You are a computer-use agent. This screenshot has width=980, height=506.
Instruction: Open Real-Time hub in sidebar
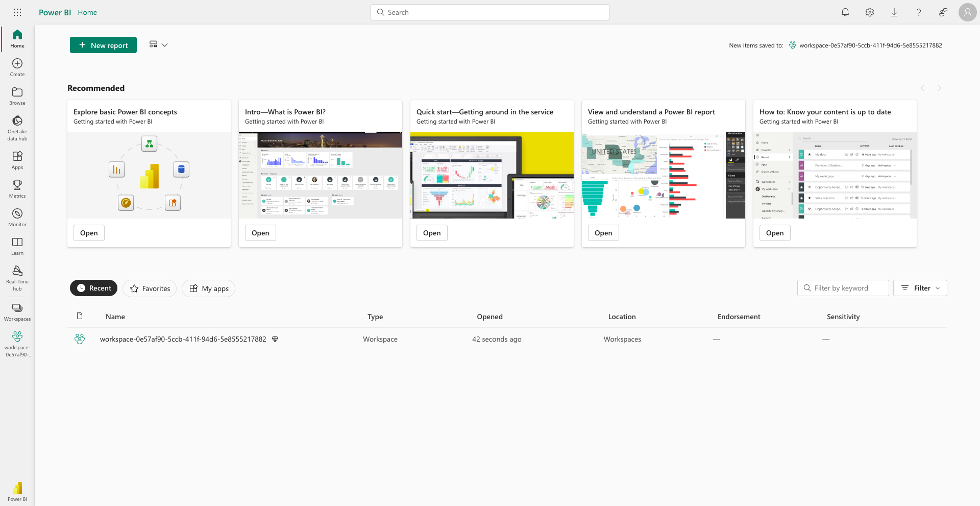tap(17, 278)
